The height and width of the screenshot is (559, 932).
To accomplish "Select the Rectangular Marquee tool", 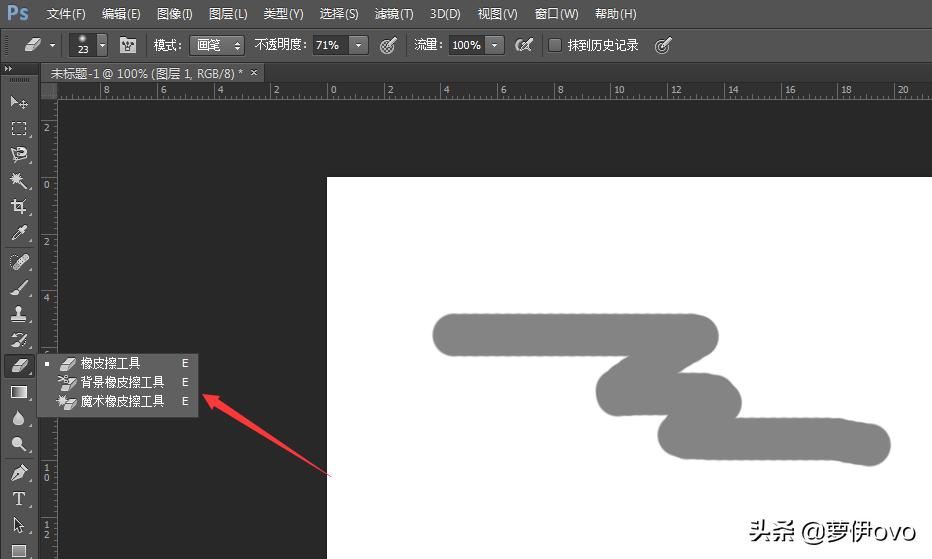I will pyautogui.click(x=19, y=128).
